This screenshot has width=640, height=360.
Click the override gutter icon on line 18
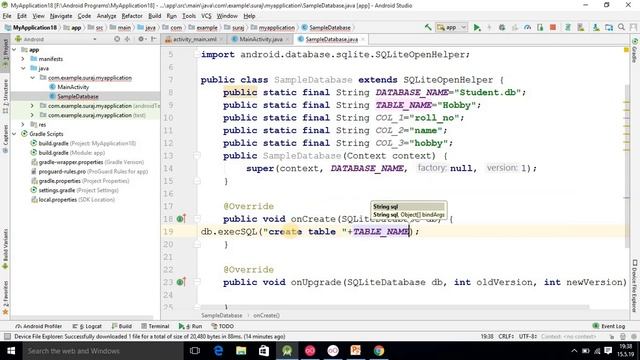coord(181,219)
